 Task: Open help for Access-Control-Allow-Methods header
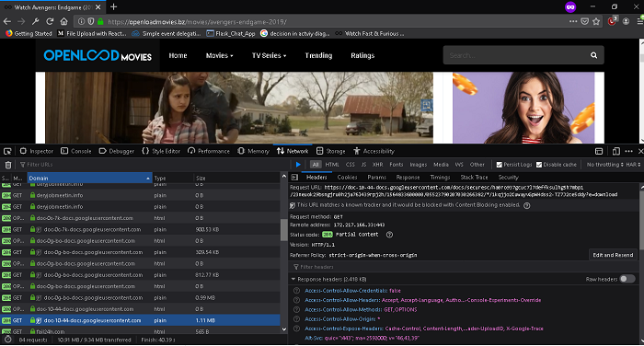295,309
